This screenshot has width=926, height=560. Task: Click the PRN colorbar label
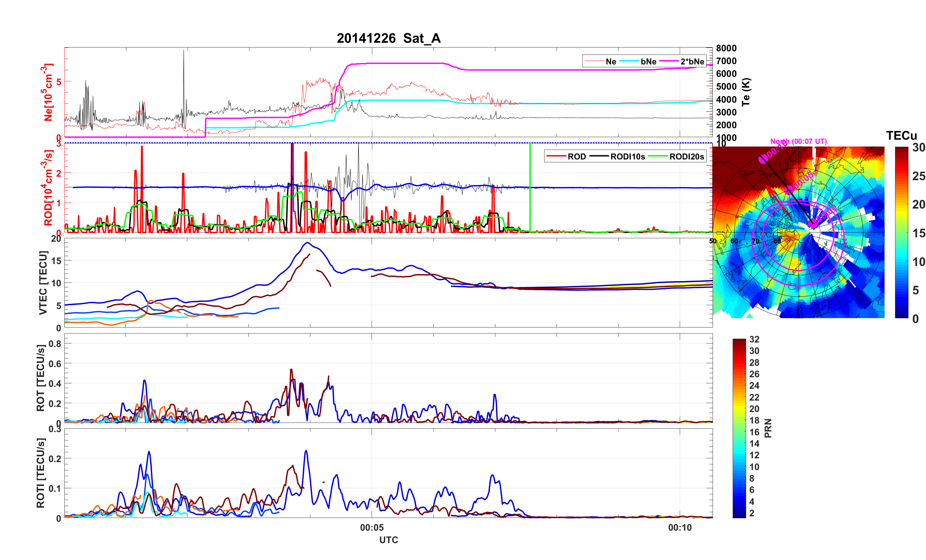768,428
